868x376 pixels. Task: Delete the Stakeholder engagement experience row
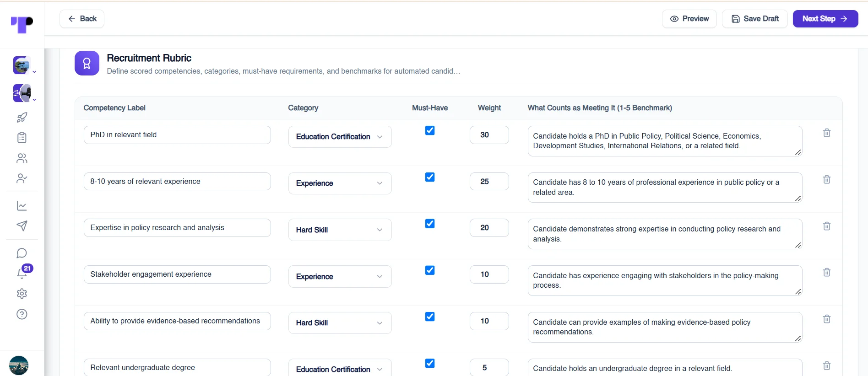[x=827, y=272]
